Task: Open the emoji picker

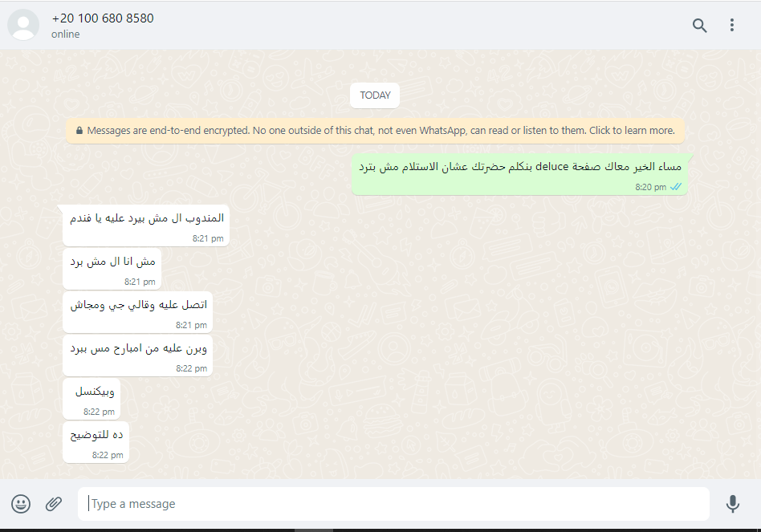Action: click(x=21, y=504)
